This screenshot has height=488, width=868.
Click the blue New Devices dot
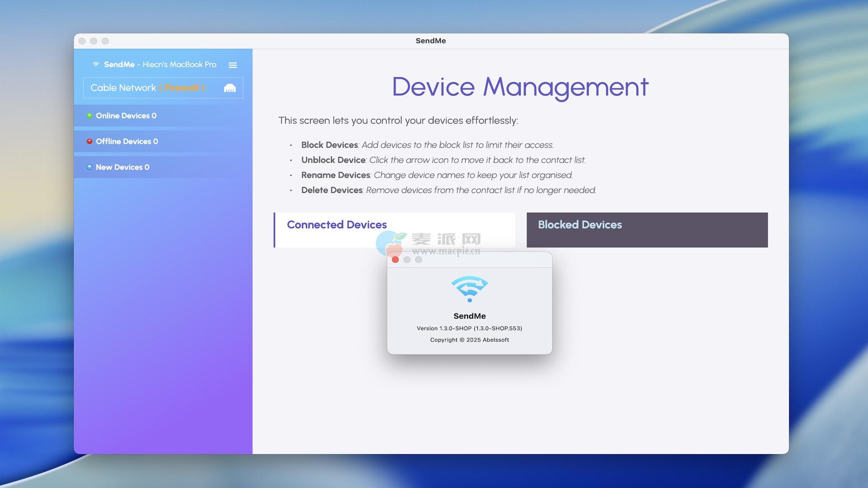[x=90, y=167]
